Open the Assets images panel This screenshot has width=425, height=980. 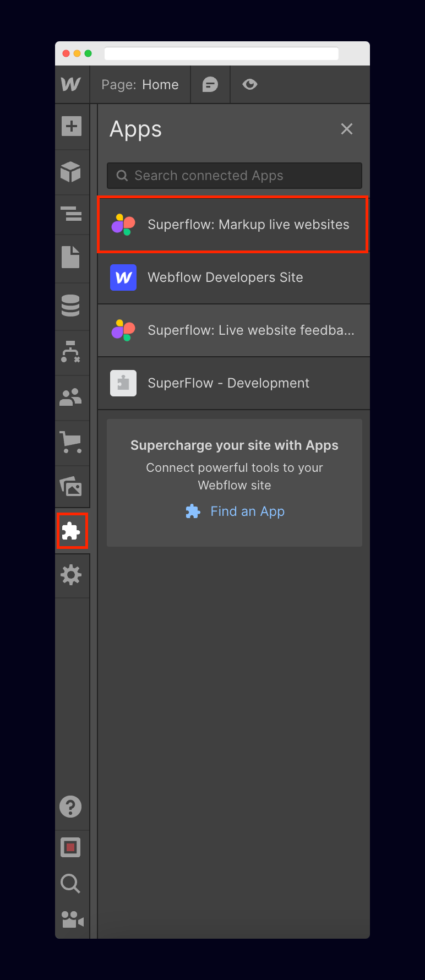pos(71,486)
